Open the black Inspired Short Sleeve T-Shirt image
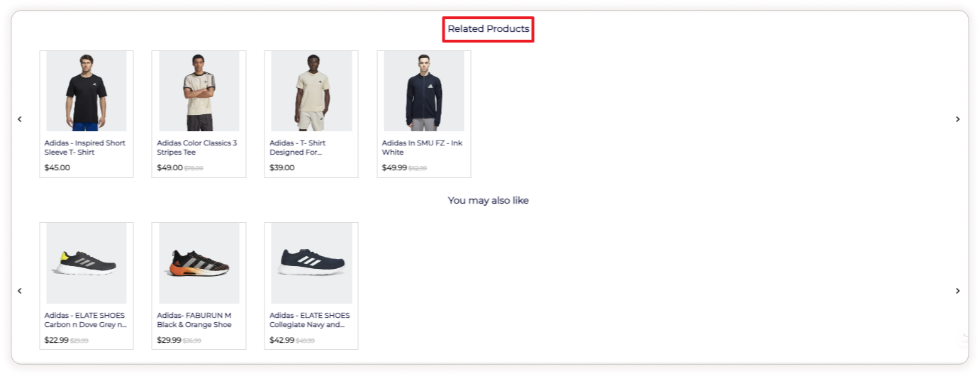This screenshot has height=376, width=980. tap(86, 91)
